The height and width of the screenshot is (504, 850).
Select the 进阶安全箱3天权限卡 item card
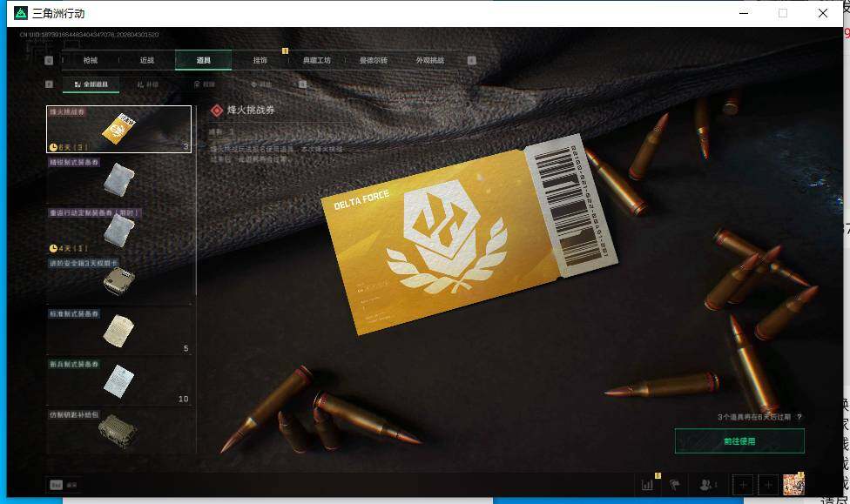pos(118,280)
